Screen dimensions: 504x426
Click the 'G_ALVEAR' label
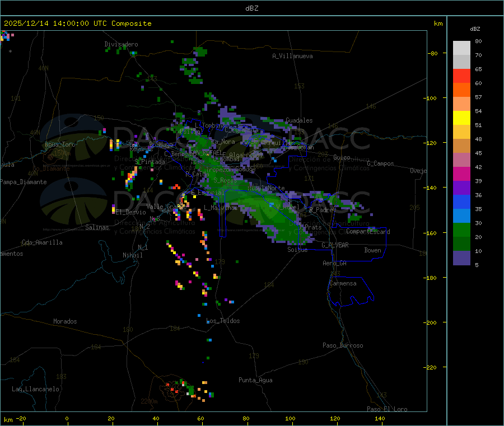pyautogui.click(x=335, y=245)
